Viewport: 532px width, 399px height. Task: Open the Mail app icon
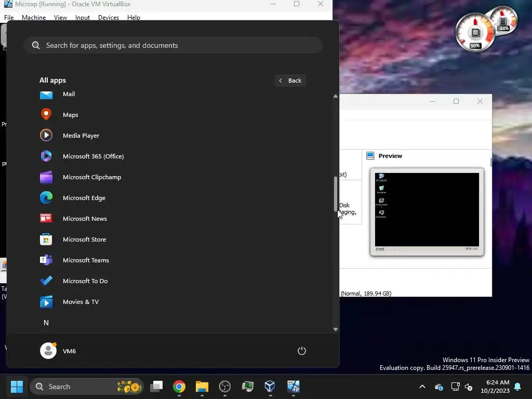click(x=46, y=95)
